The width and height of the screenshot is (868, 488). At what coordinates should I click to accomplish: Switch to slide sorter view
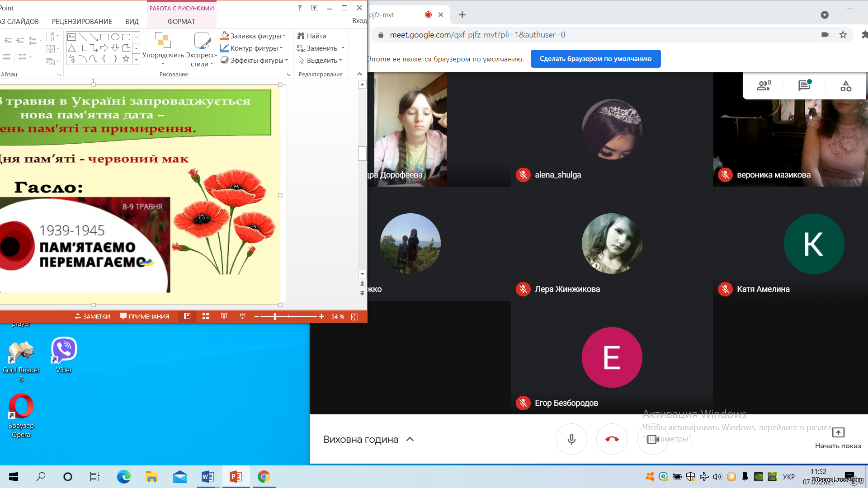206,316
